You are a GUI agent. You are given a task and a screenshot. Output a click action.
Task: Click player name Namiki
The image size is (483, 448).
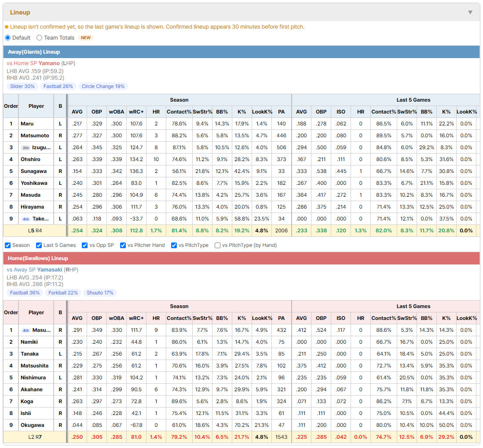(x=29, y=342)
